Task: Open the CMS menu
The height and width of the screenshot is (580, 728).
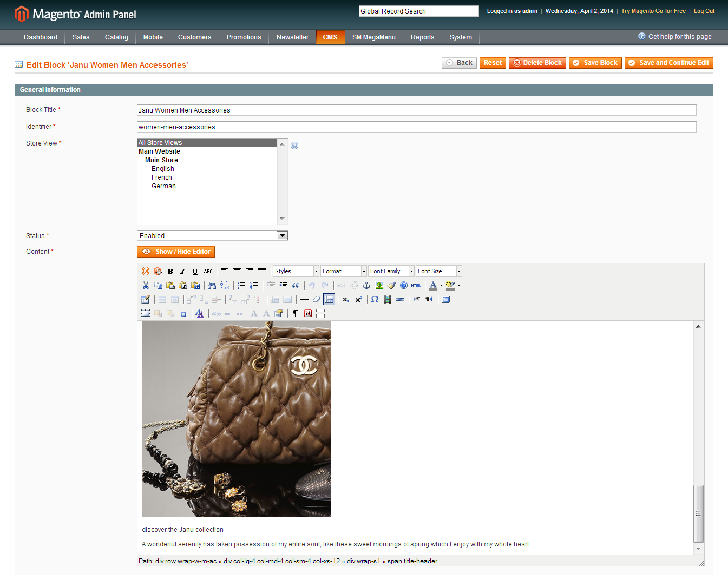Action: (x=330, y=37)
